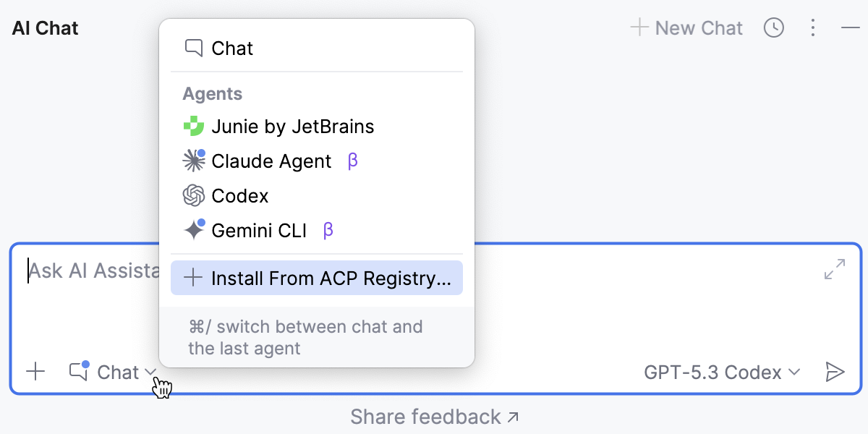Image resolution: width=868 pixels, height=434 pixels.
Task: Open chat history with the clock icon
Action: pyautogui.click(x=774, y=27)
